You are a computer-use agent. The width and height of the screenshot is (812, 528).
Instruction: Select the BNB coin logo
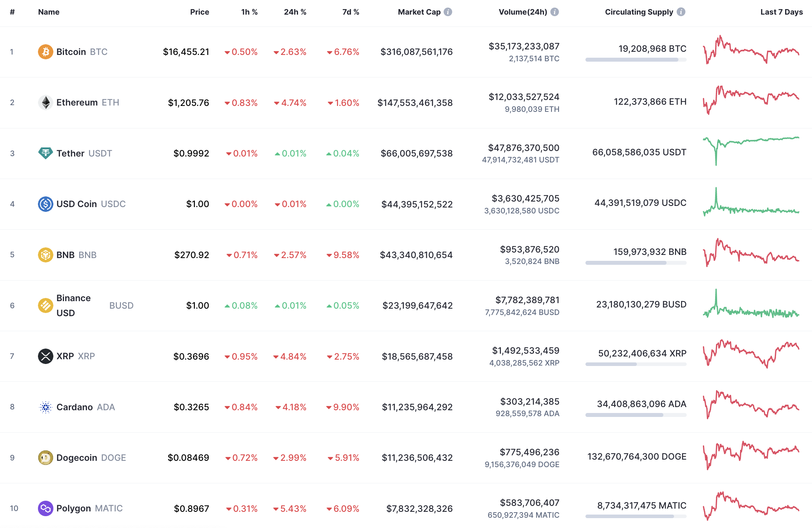coord(45,255)
